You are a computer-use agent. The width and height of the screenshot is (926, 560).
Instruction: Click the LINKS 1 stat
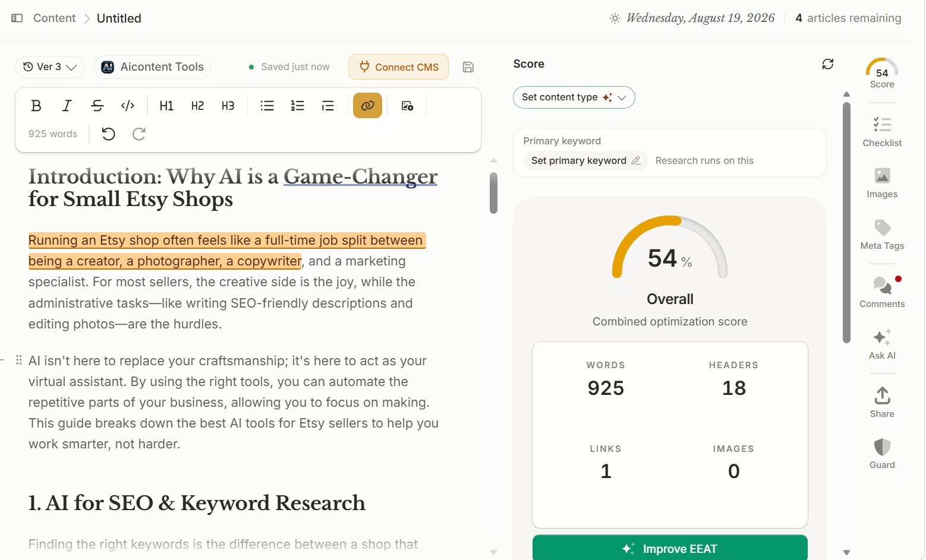click(606, 462)
